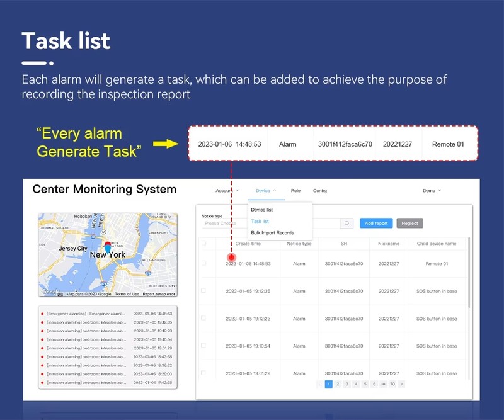The image size is (504, 420).
Task: Open the Role tab
Action: tap(295, 191)
